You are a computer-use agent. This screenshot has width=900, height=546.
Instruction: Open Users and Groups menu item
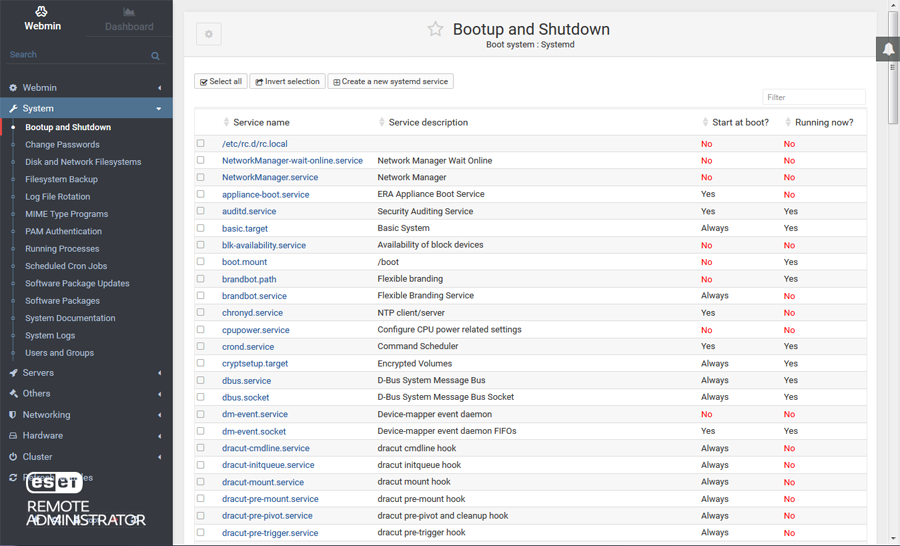click(x=59, y=353)
